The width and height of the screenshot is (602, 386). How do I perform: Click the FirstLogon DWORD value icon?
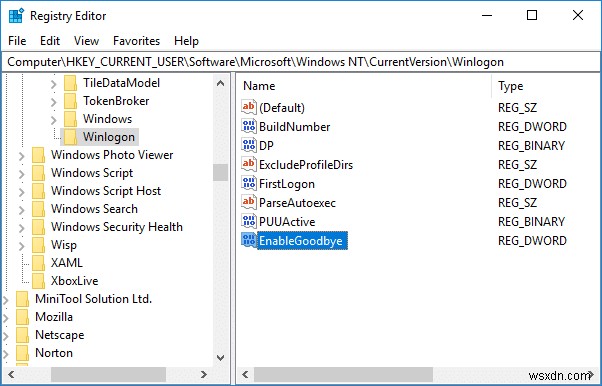tap(249, 183)
